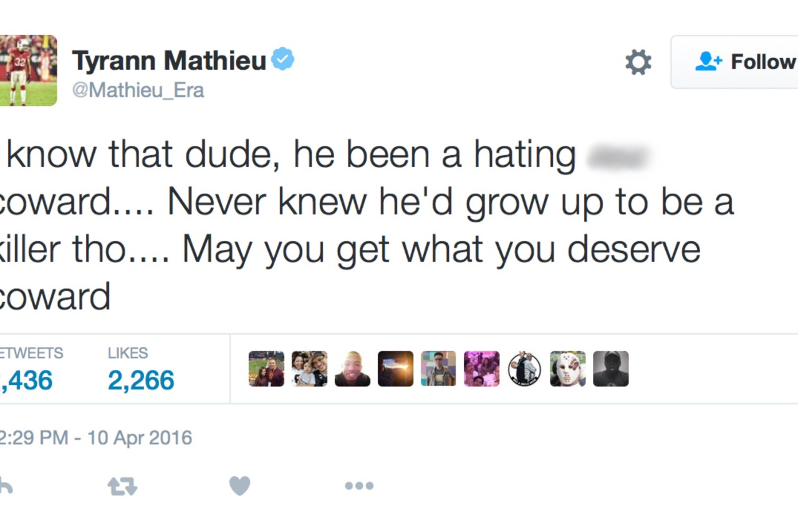Open the @Mathieu_Era handle link
This screenshot has width=798, height=532.
pos(138,90)
